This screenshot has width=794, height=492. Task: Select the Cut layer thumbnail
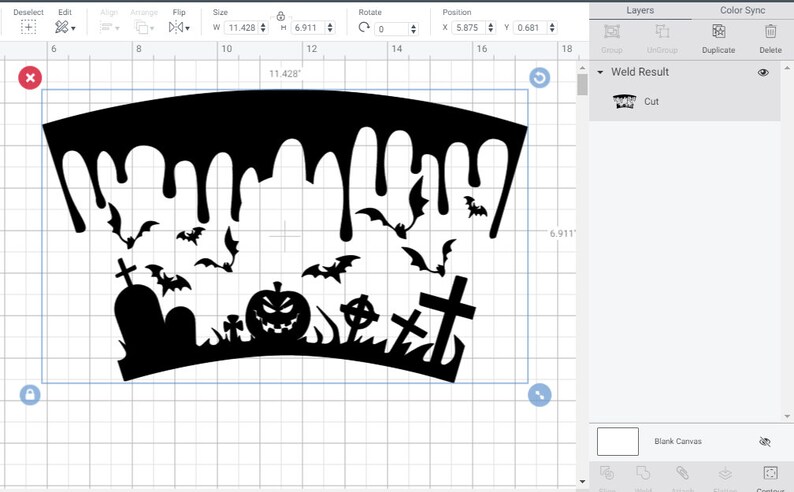[x=624, y=101]
